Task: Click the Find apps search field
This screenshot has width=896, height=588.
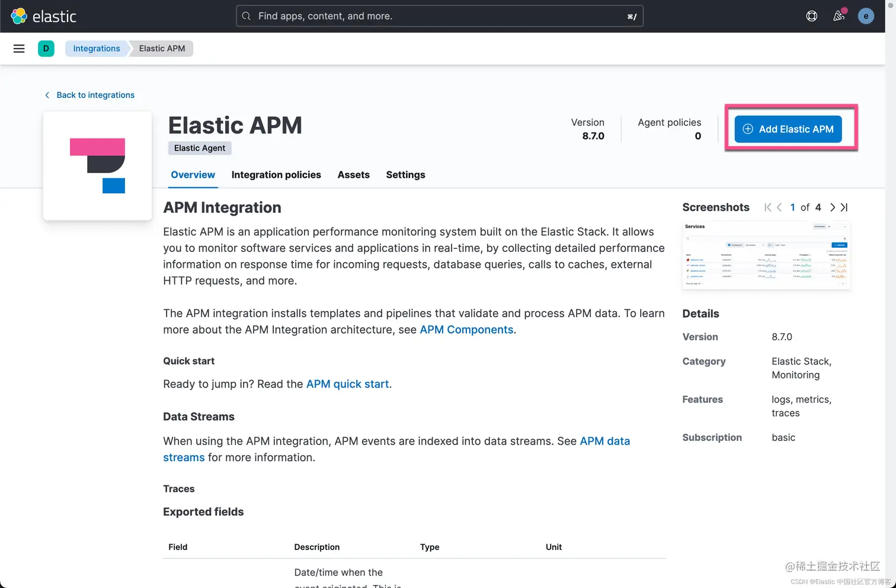Action: click(440, 16)
